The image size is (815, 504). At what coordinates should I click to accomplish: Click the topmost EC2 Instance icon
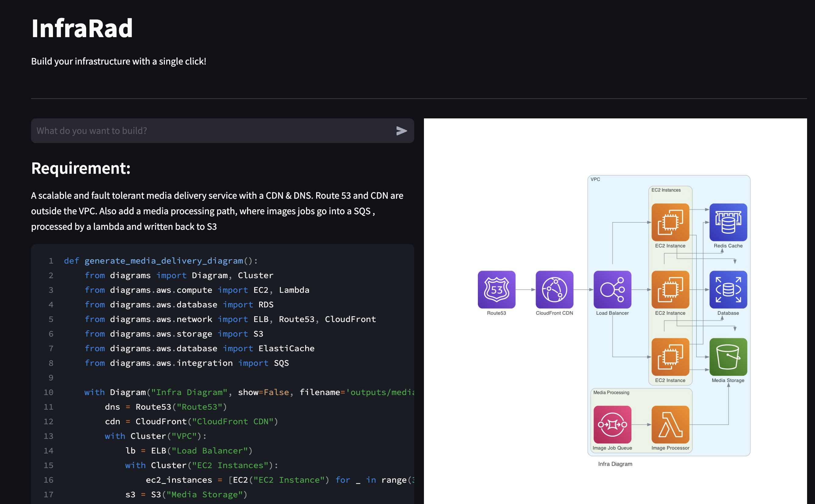pyautogui.click(x=670, y=222)
